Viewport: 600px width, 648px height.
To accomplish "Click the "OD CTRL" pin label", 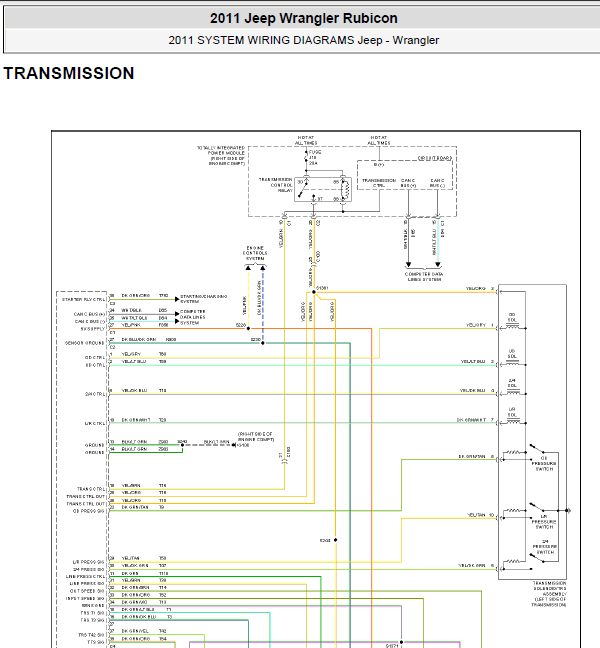I will point(95,358).
